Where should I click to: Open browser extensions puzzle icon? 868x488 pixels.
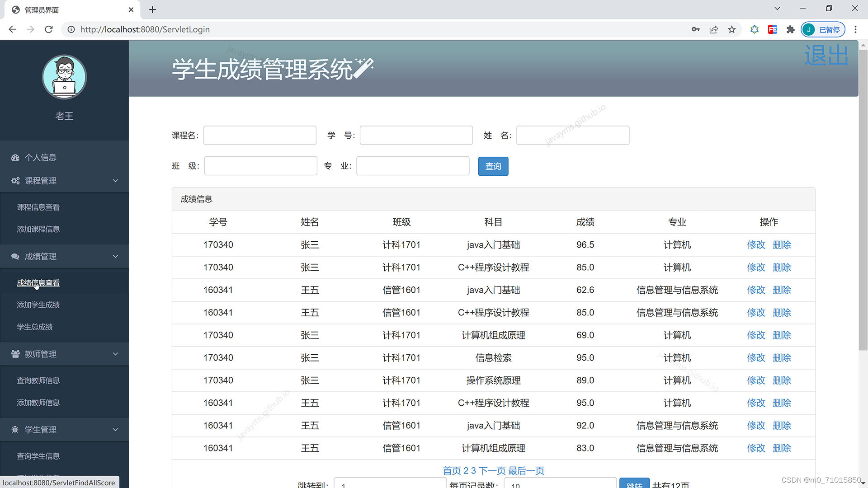(x=790, y=30)
